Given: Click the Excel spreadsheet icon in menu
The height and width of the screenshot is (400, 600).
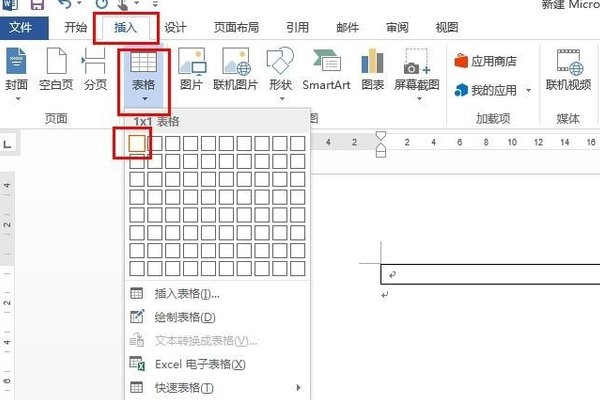Looking at the screenshot, I should pos(137,364).
